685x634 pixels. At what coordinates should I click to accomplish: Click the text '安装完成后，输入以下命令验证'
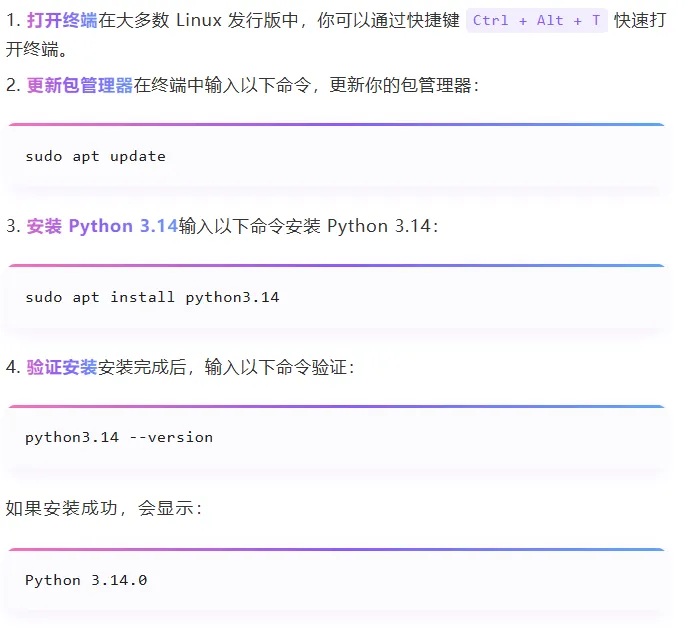tap(223, 367)
